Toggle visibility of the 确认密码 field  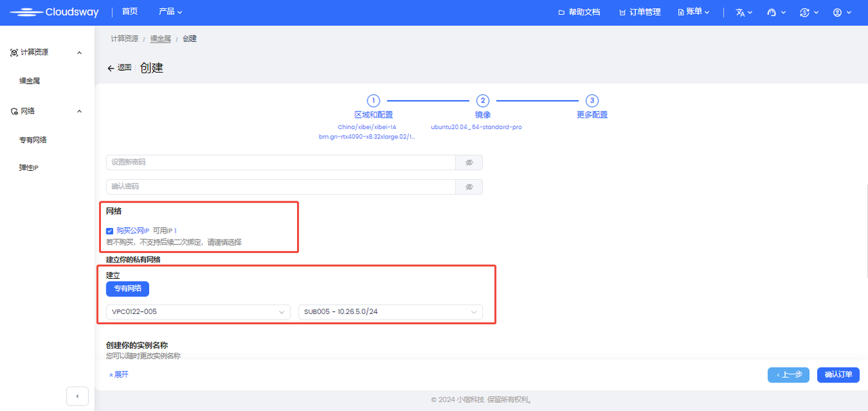[469, 187]
